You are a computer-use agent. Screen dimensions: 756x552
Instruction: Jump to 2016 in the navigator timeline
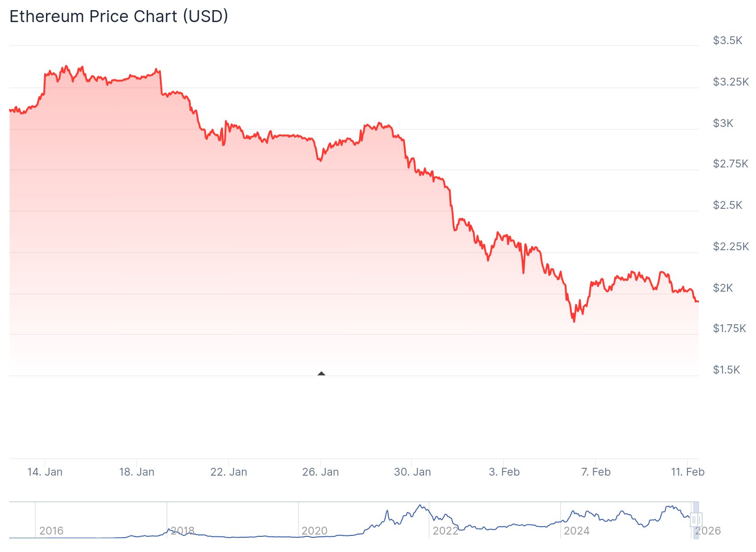51,531
